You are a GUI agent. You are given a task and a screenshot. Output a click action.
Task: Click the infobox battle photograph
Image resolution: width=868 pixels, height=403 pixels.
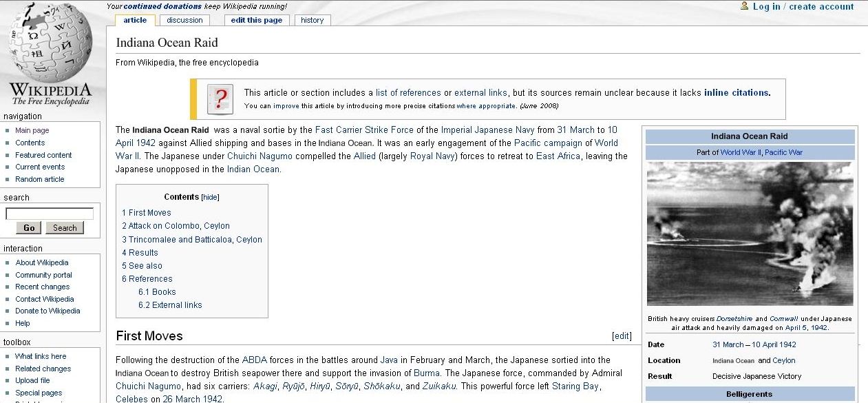(750, 233)
